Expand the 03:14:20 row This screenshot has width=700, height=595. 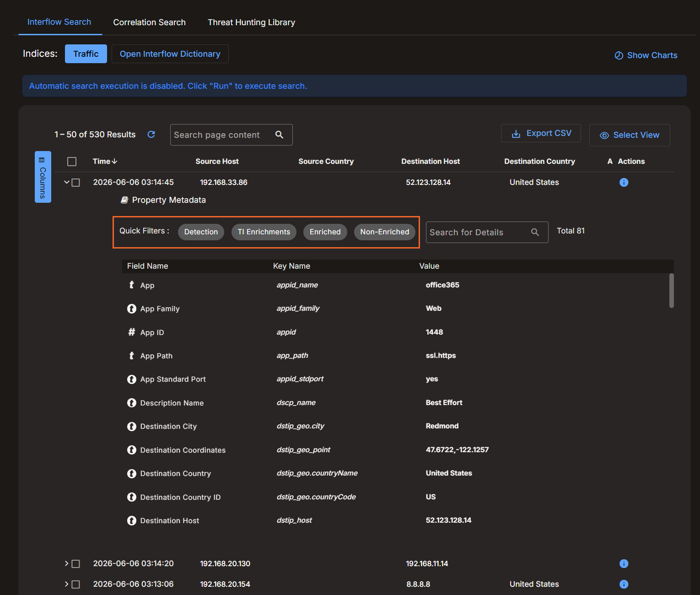point(67,563)
